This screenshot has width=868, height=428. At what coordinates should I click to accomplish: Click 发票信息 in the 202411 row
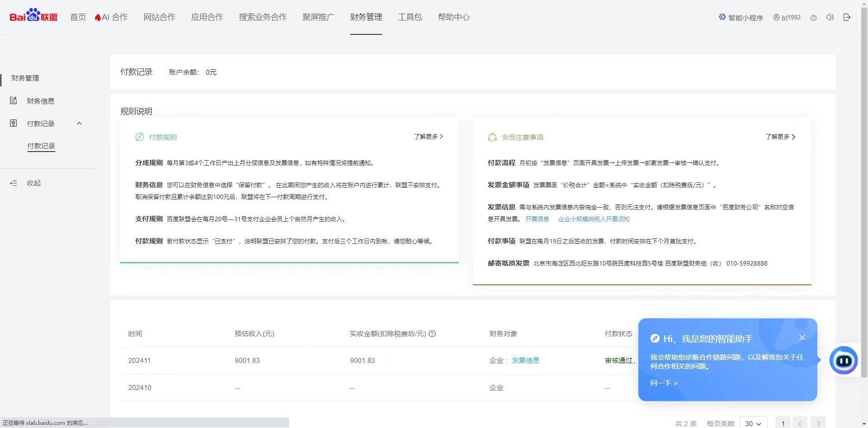tap(525, 361)
